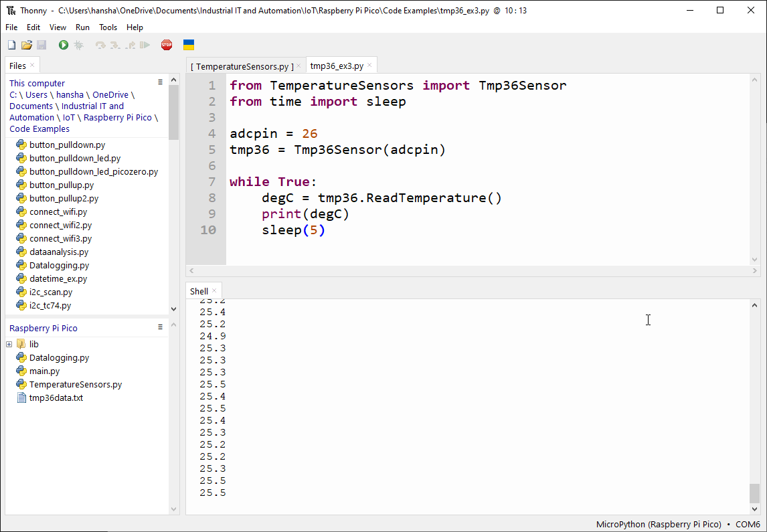Place cursor on line 10 sleep(5)
Image resolution: width=767 pixels, height=532 pixels.
pos(293,230)
